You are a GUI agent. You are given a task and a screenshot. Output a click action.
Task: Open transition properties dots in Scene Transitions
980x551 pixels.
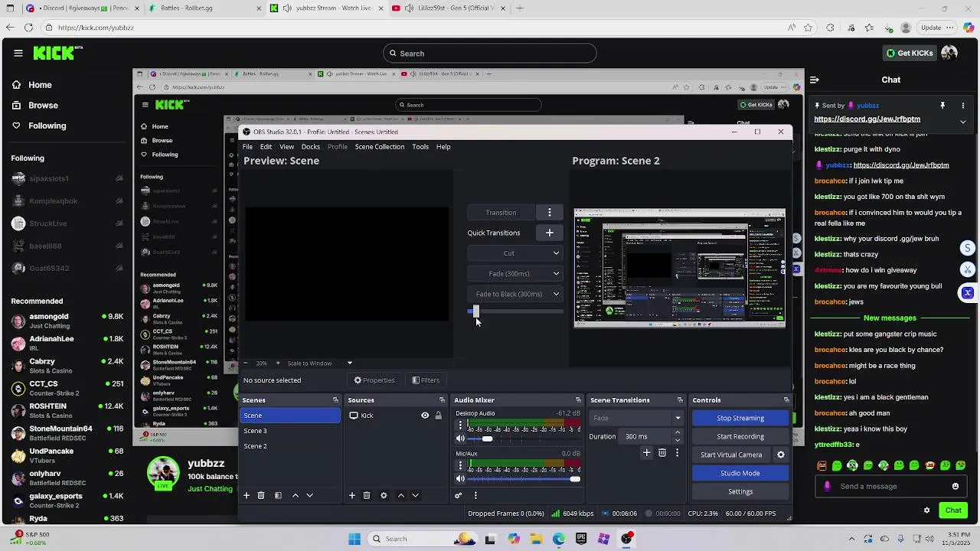click(677, 453)
